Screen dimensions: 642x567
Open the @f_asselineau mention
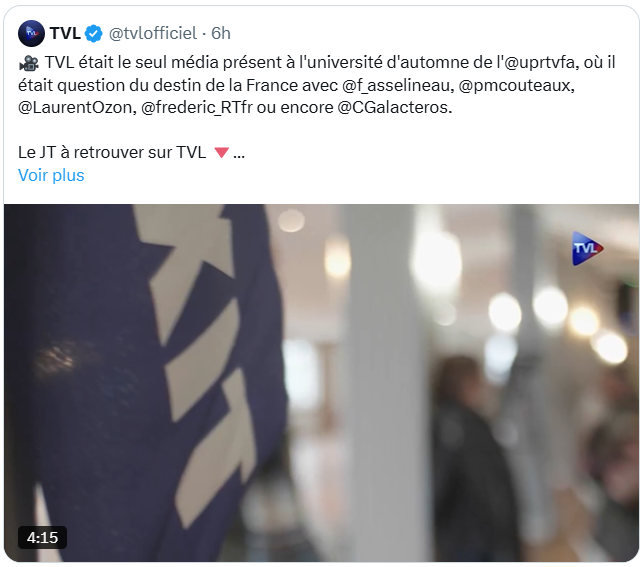(396, 85)
